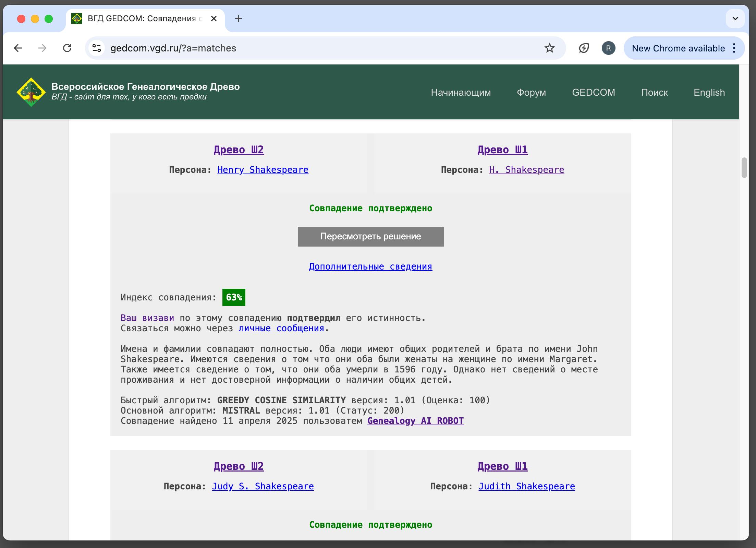
Task: Open site information icon in address bar
Action: pyautogui.click(x=97, y=48)
